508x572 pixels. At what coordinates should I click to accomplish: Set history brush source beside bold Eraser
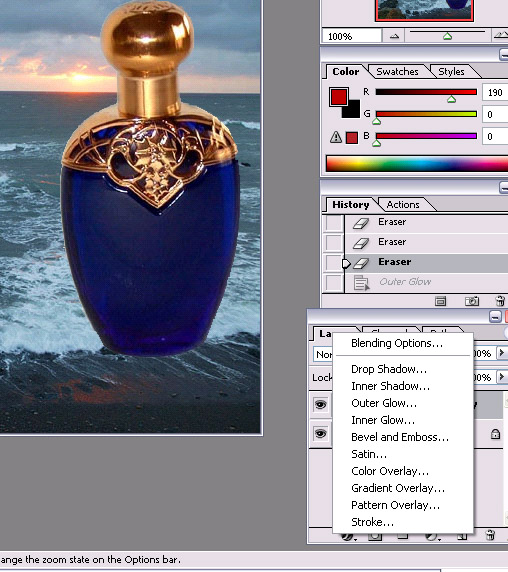tap(333, 263)
